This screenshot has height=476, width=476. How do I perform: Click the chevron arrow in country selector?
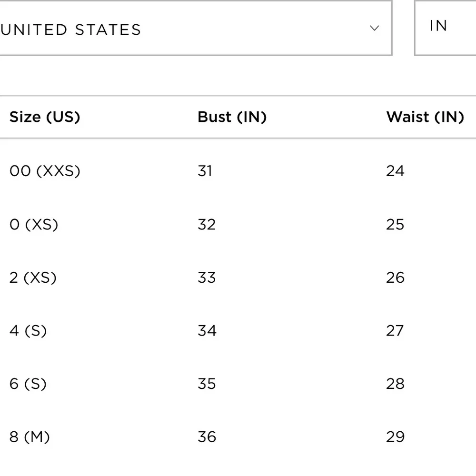pyautogui.click(x=375, y=28)
